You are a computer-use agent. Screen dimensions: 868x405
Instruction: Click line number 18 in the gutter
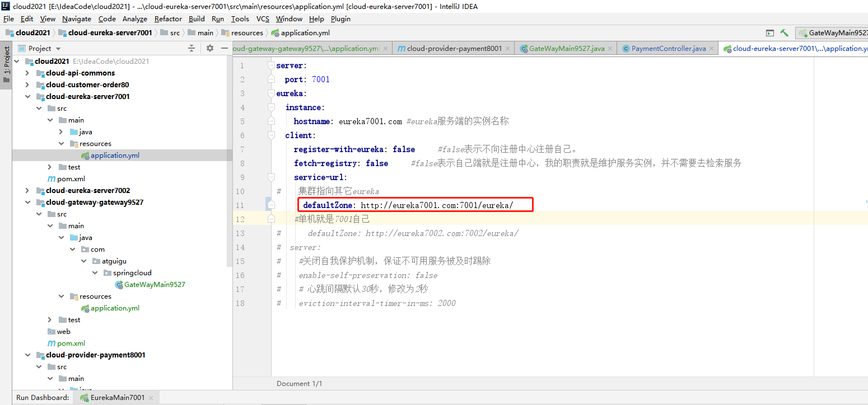click(241, 303)
